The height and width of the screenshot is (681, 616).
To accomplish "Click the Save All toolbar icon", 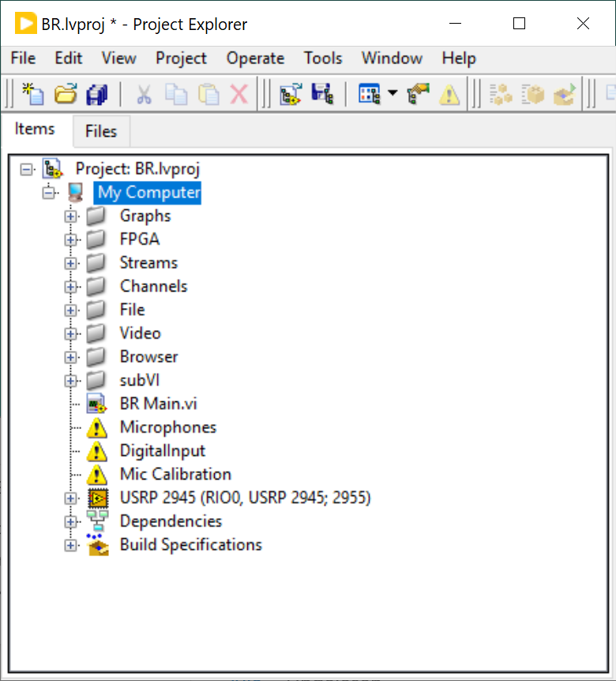I will coord(96,95).
